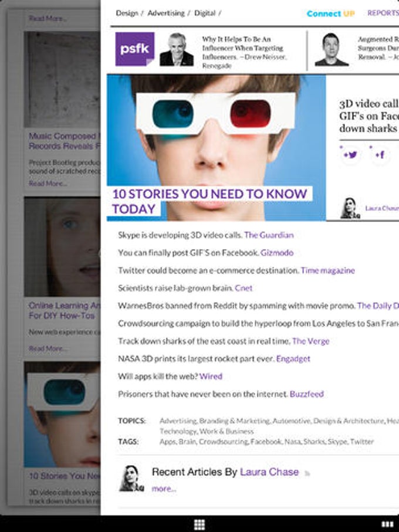
Task: Click the grey textured thumbnail in background list
Action: [x=62, y=79]
